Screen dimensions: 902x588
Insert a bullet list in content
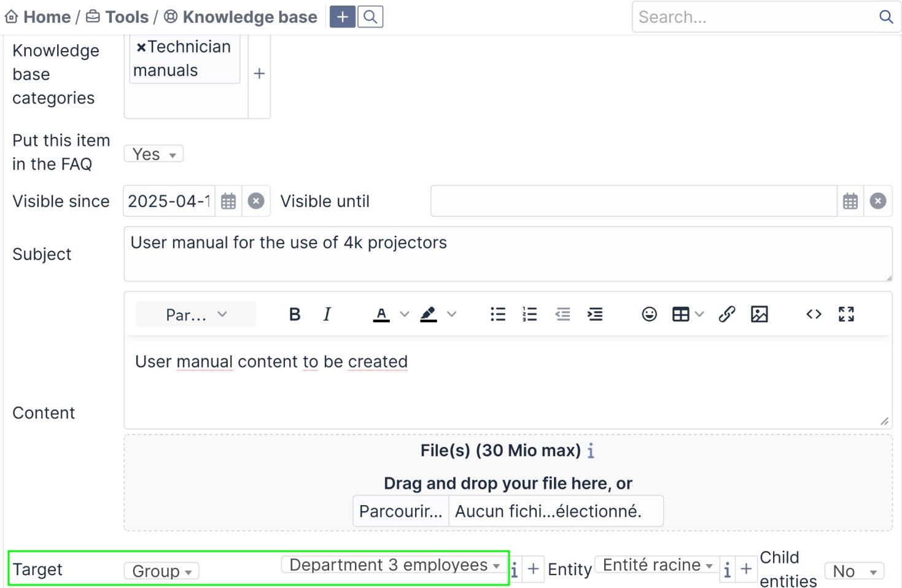(x=498, y=314)
